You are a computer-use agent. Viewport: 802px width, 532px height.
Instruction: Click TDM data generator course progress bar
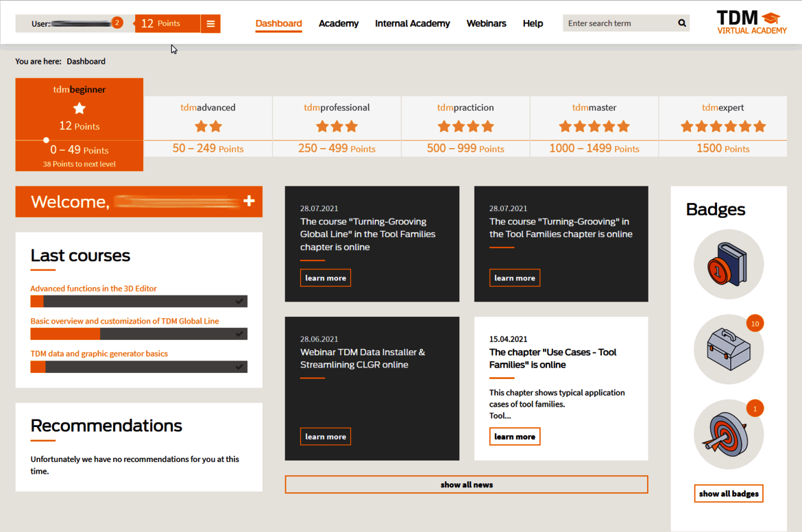pos(139,367)
